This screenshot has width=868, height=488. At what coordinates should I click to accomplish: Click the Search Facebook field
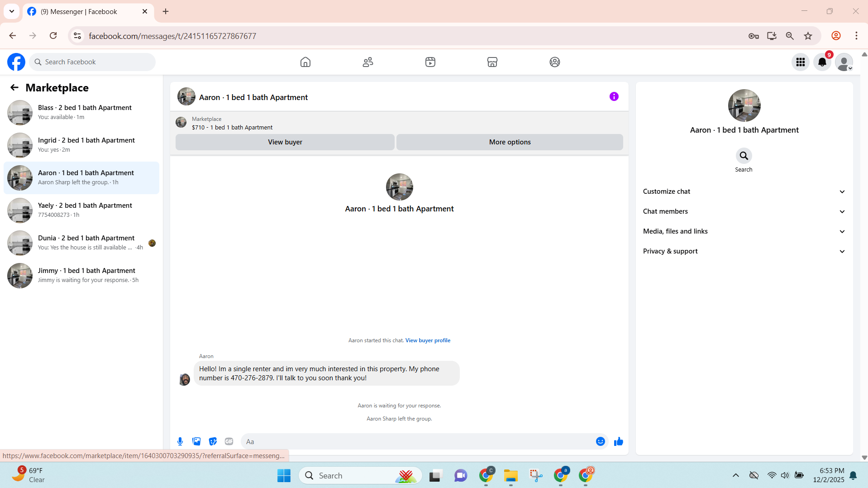click(x=92, y=62)
